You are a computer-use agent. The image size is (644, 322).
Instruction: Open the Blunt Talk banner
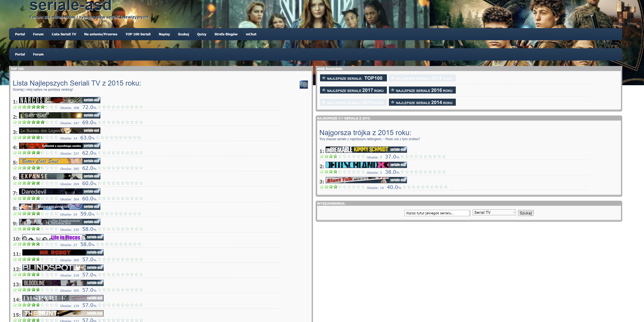coord(366,180)
